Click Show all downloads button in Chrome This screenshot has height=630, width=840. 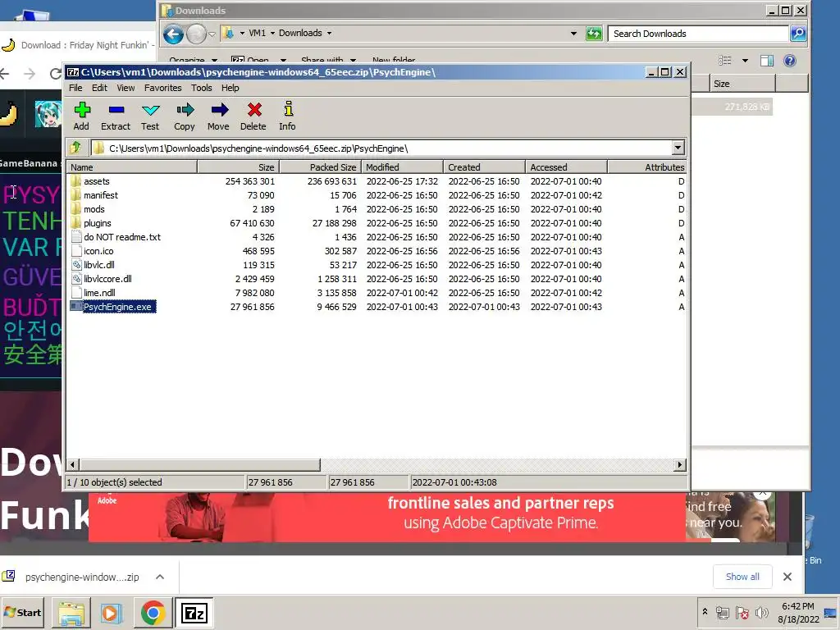742,577
